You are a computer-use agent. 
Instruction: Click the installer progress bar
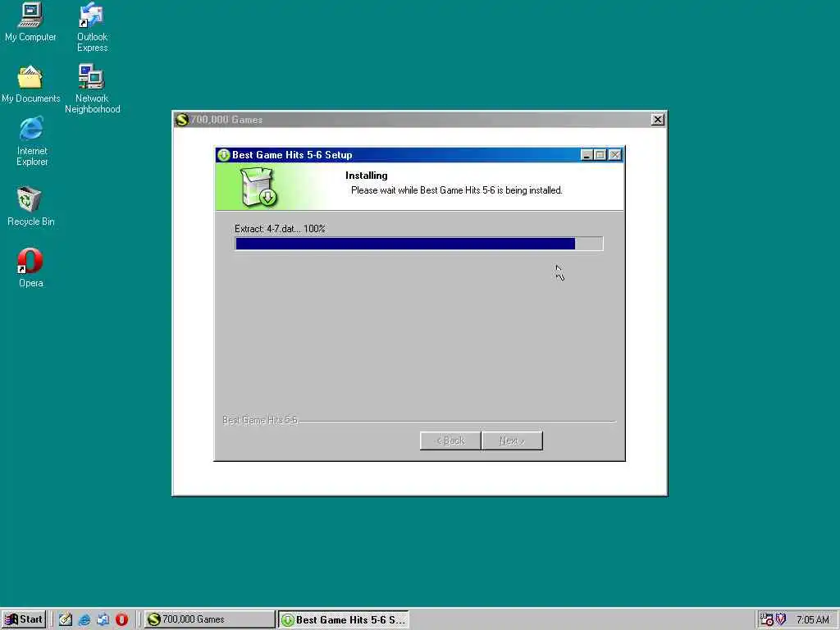[419, 244]
